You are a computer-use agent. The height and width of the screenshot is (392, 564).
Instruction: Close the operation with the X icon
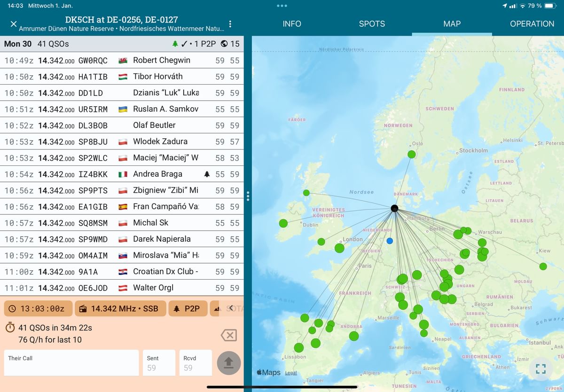coord(14,24)
